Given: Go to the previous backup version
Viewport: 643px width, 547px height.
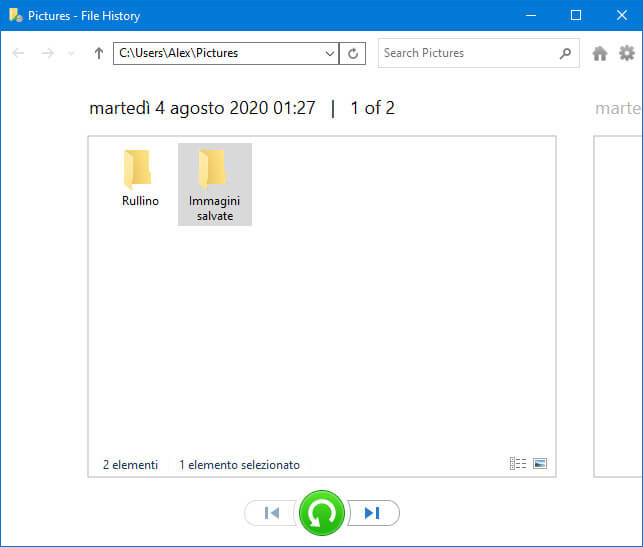Looking at the screenshot, I should coord(271,513).
